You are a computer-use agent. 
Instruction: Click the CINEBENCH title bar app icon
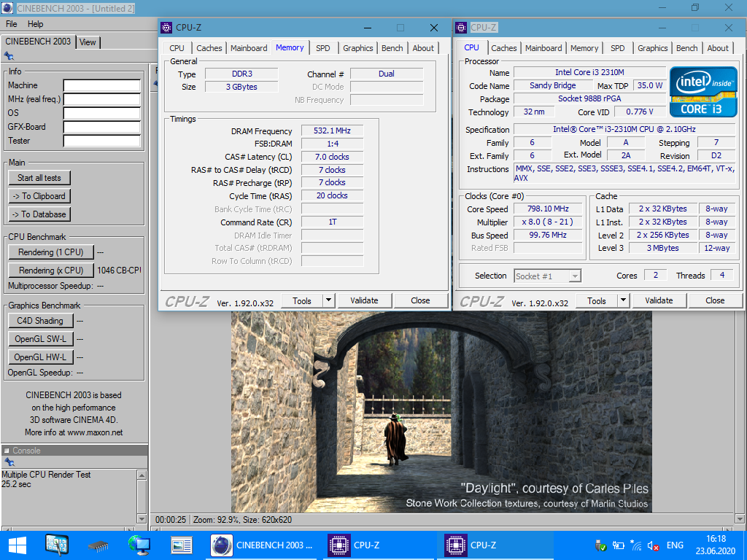[7, 8]
